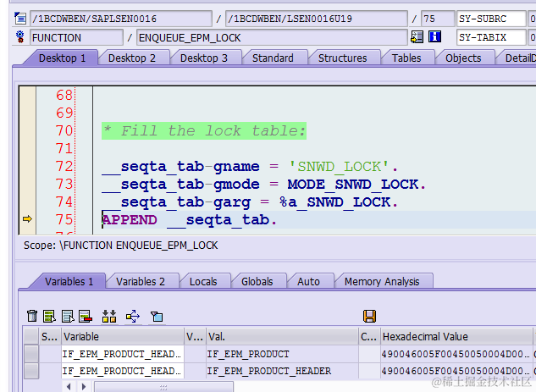Open the Desktop 3 tab
This screenshot has height=392, width=536.
pos(204,58)
